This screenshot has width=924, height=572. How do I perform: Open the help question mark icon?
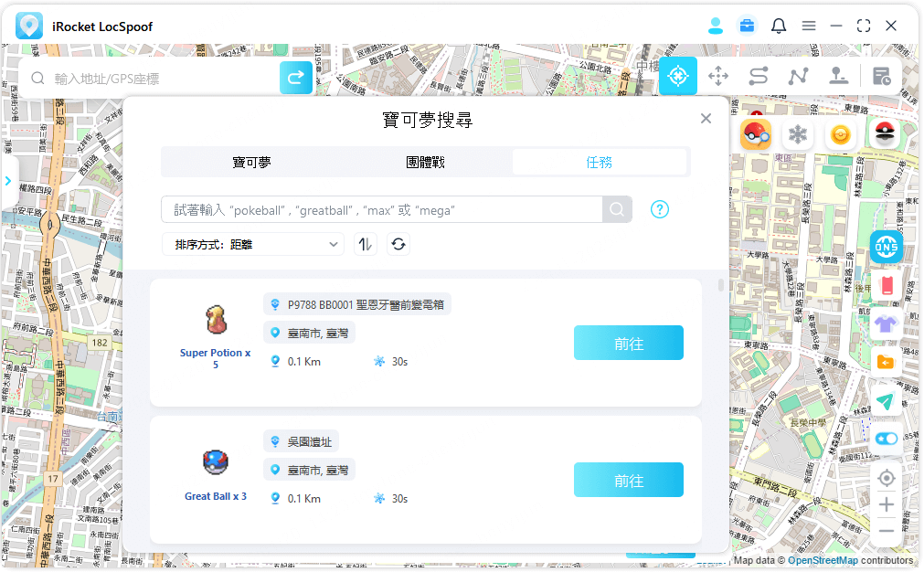(x=659, y=209)
